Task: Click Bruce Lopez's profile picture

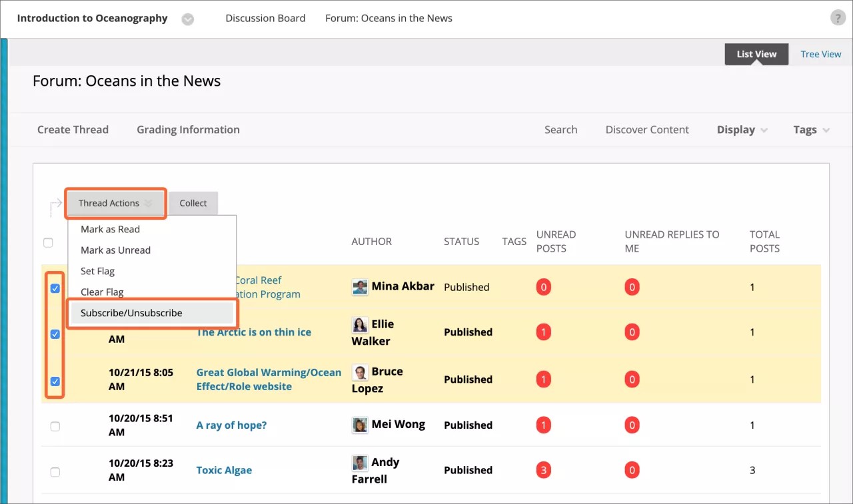Action: (x=360, y=373)
